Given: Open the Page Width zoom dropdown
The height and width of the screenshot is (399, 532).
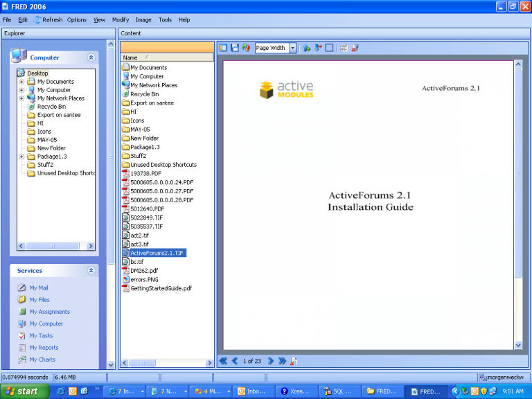Looking at the screenshot, I should [x=292, y=48].
